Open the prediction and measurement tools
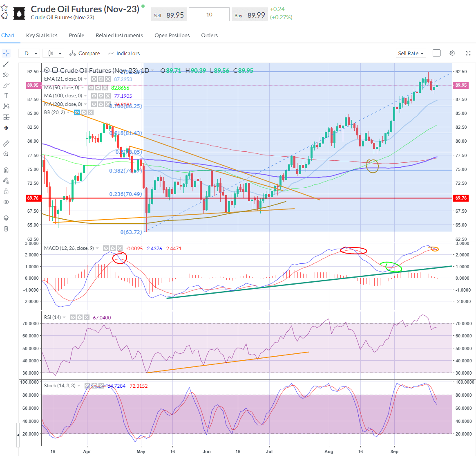 tap(6, 117)
